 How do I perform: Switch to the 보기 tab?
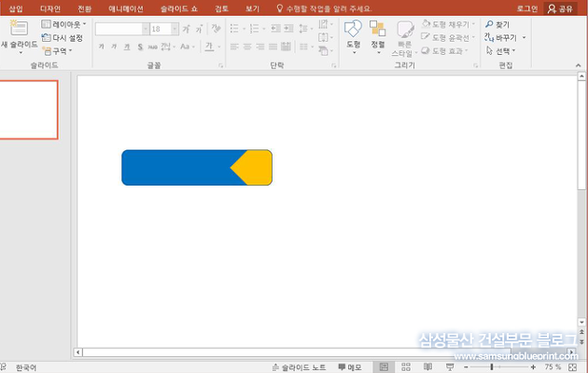coord(252,8)
